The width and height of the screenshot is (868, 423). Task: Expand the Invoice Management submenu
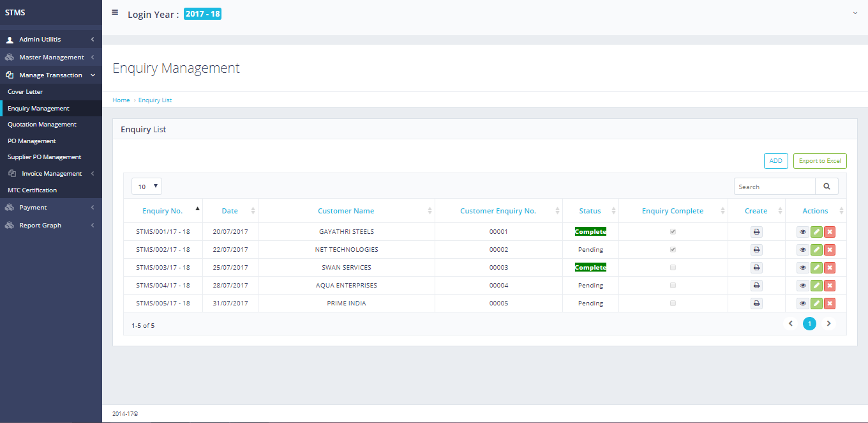(52, 174)
